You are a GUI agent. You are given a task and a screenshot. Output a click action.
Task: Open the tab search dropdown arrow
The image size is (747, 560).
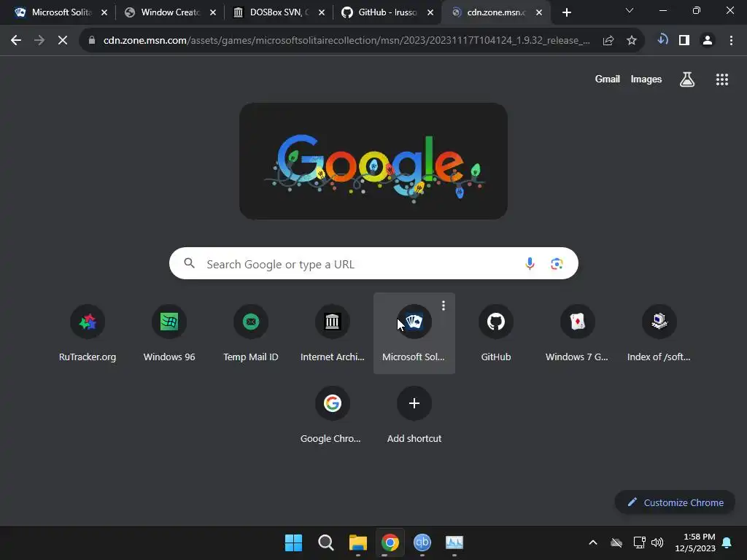[630, 10]
